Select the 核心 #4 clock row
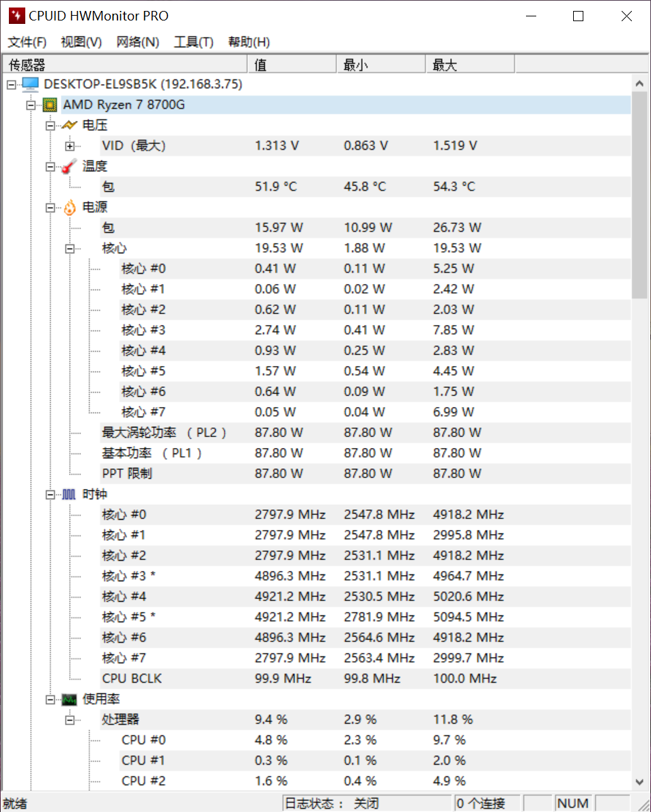651x812 pixels. (365, 597)
